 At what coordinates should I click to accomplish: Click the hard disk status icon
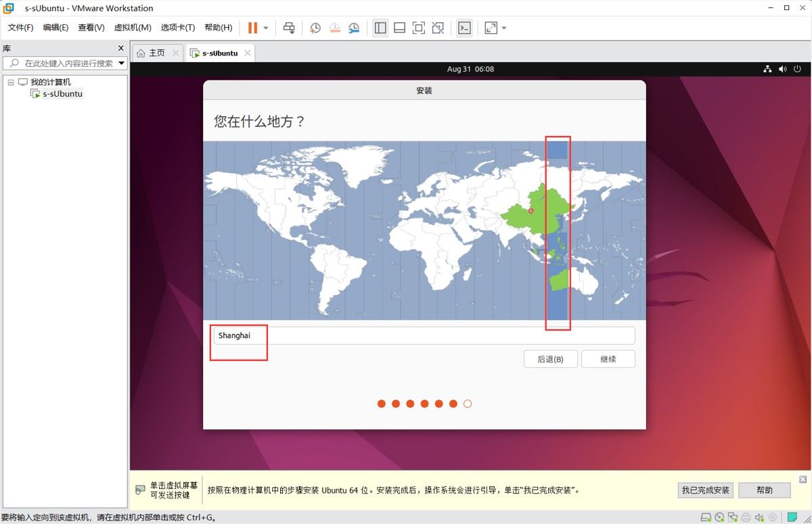click(x=706, y=518)
